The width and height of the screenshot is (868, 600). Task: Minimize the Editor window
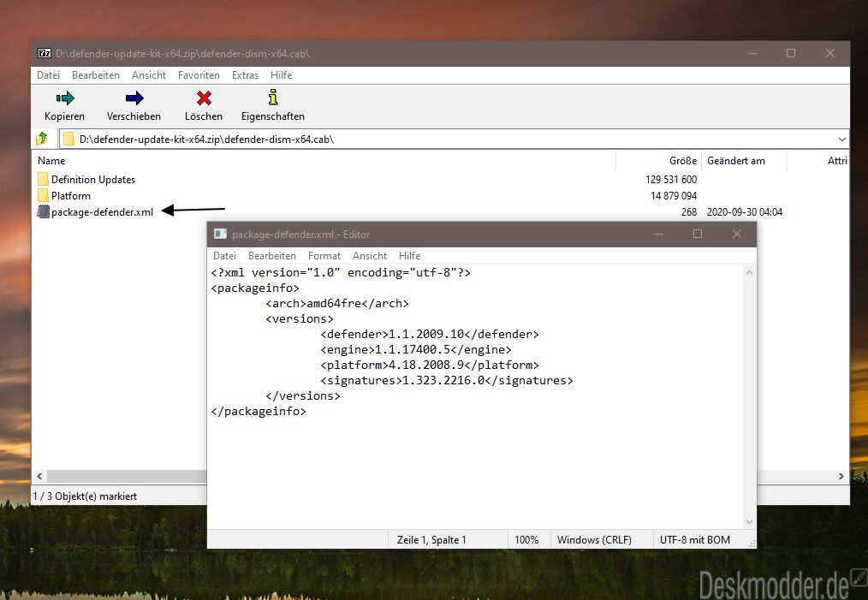659,235
